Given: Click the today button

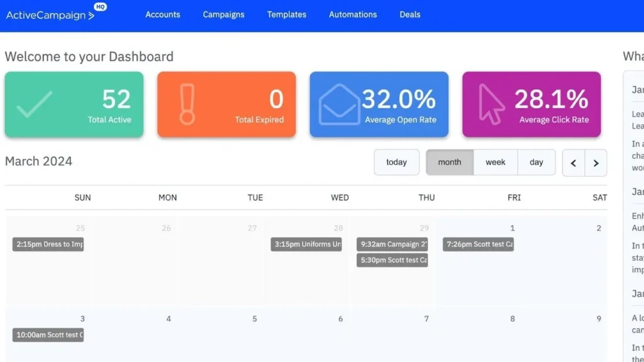Looking at the screenshot, I should coord(396,162).
